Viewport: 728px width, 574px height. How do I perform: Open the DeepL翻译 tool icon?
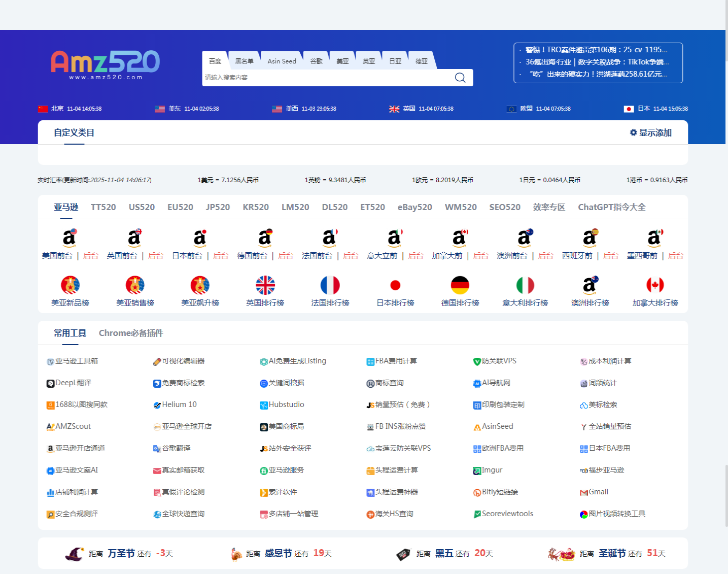49,383
